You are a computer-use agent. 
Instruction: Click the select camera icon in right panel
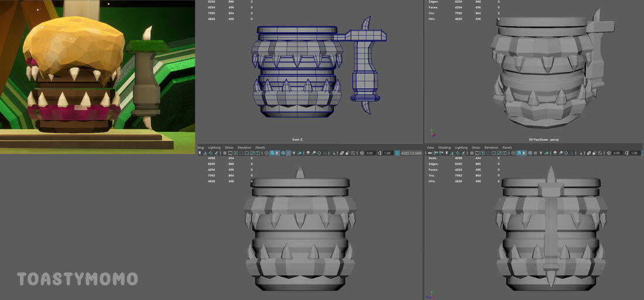(x=429, y=153)
